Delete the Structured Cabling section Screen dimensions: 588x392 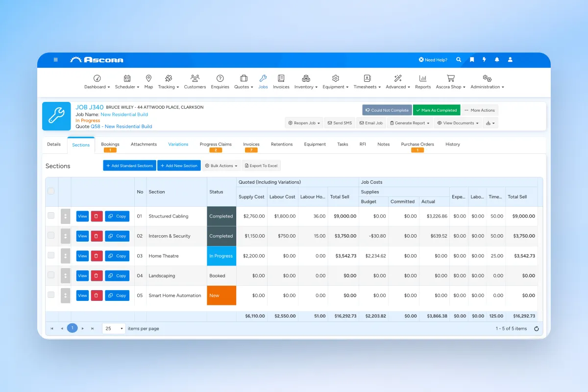point(96,216)
